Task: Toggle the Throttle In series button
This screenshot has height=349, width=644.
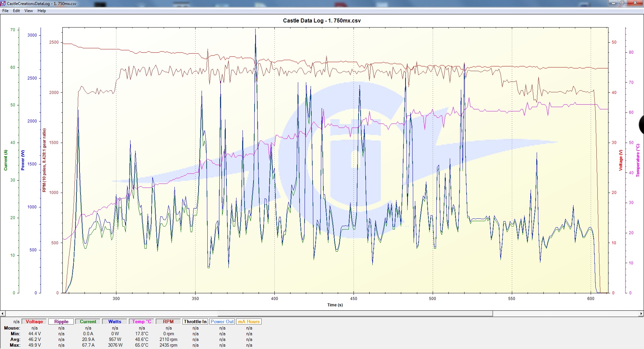Action: [x=195, y=321]
